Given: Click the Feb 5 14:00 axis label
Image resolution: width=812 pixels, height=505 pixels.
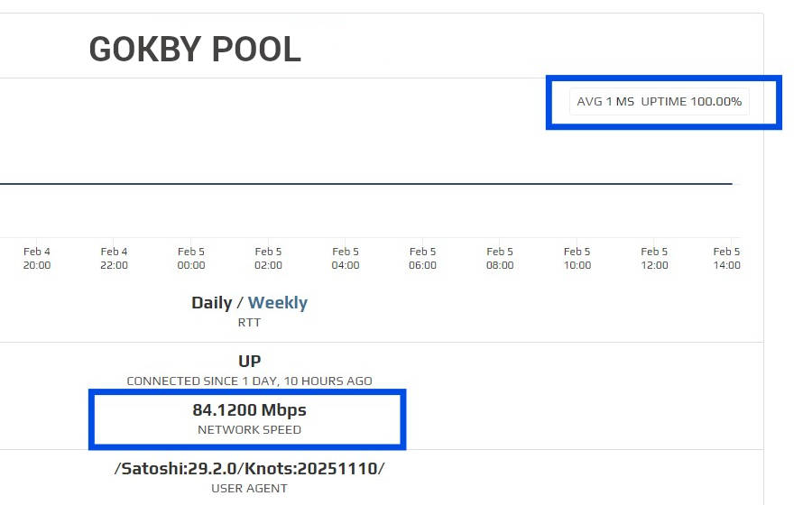Looking at the screenshot, I should tap(725, 258).
